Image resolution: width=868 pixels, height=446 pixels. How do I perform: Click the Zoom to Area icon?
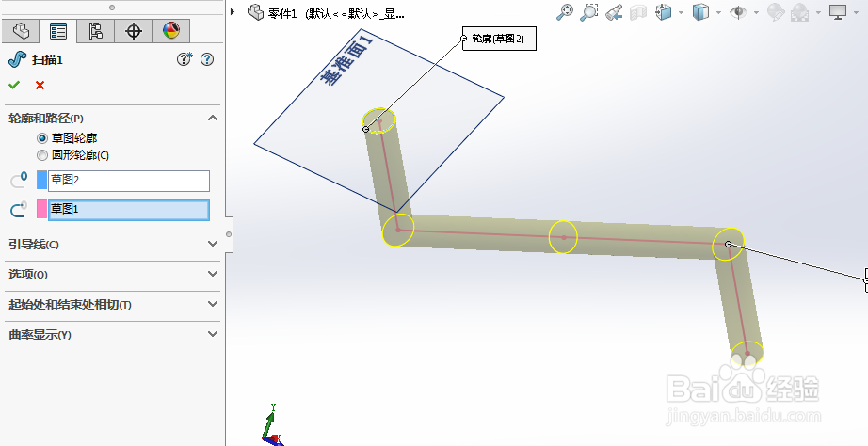click(589, 12)
